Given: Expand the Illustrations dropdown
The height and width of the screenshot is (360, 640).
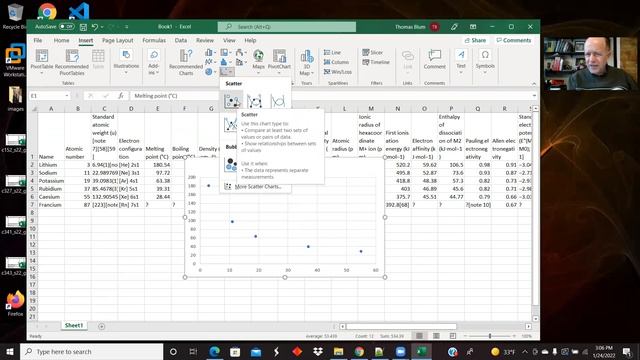Looking at the screenshot, I should point(126,62).
